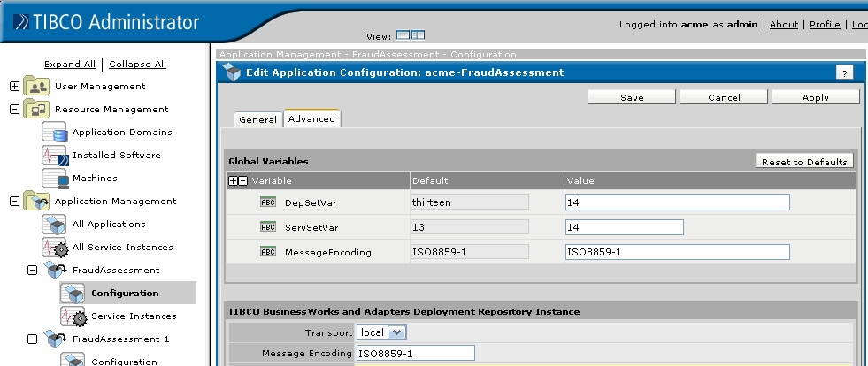Collapse the Application Management node
This screenshot has width=868, height=366.
(15, 202)
